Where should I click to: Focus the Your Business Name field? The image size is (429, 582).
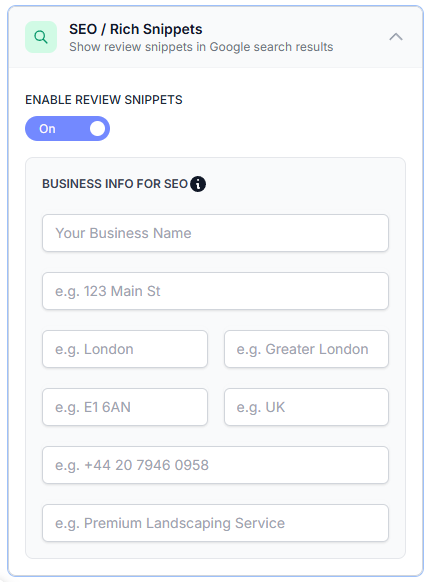pyautogui.click(x=215, y=233)
